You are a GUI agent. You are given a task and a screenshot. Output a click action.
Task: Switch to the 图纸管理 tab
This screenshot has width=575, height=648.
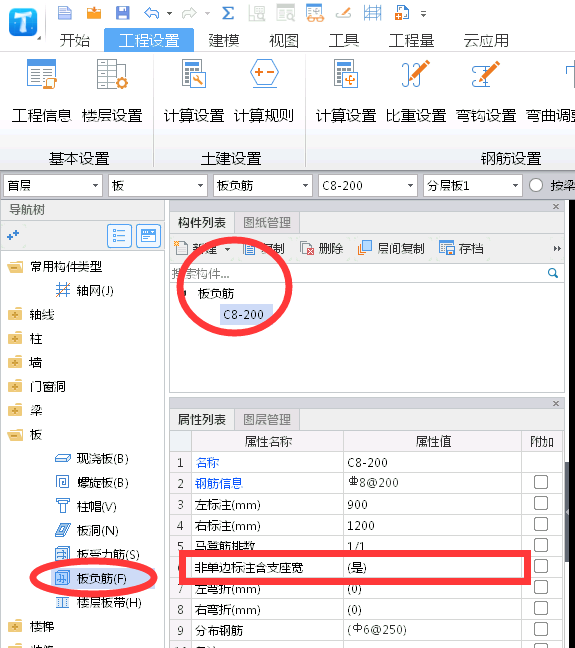[267, 223]
